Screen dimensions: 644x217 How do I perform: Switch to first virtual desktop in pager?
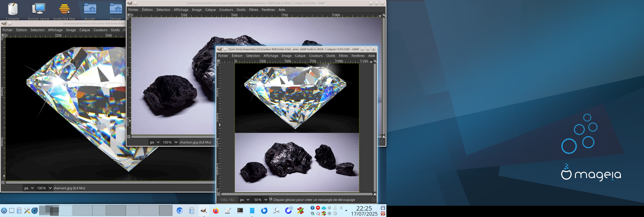click(56, 211)
